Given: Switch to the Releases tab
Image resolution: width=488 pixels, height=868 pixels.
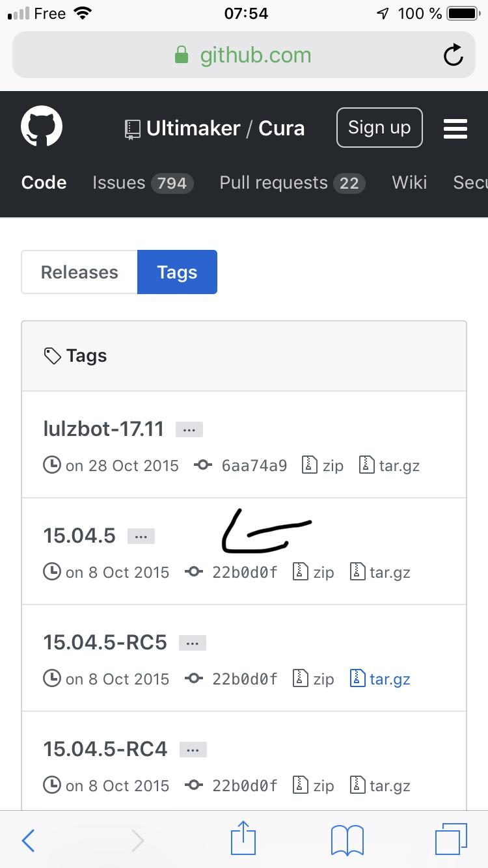Looking at the screenshot, I should 79,272.
